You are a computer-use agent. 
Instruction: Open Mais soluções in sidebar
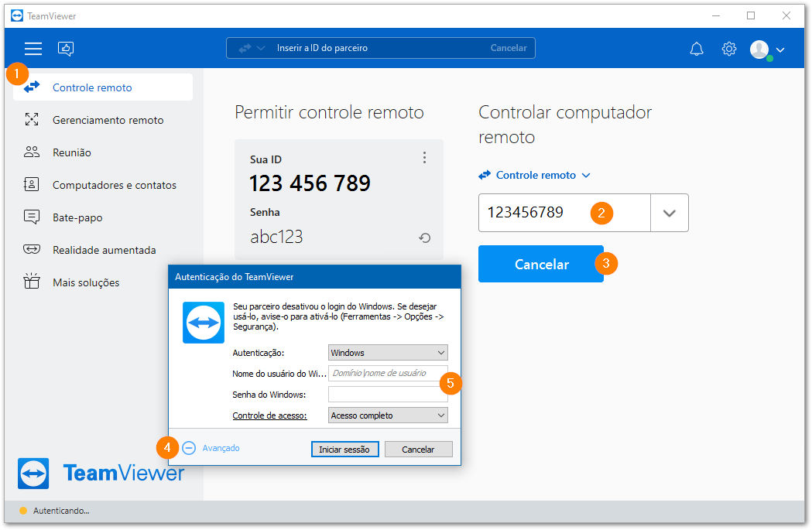tap(103, 282)
